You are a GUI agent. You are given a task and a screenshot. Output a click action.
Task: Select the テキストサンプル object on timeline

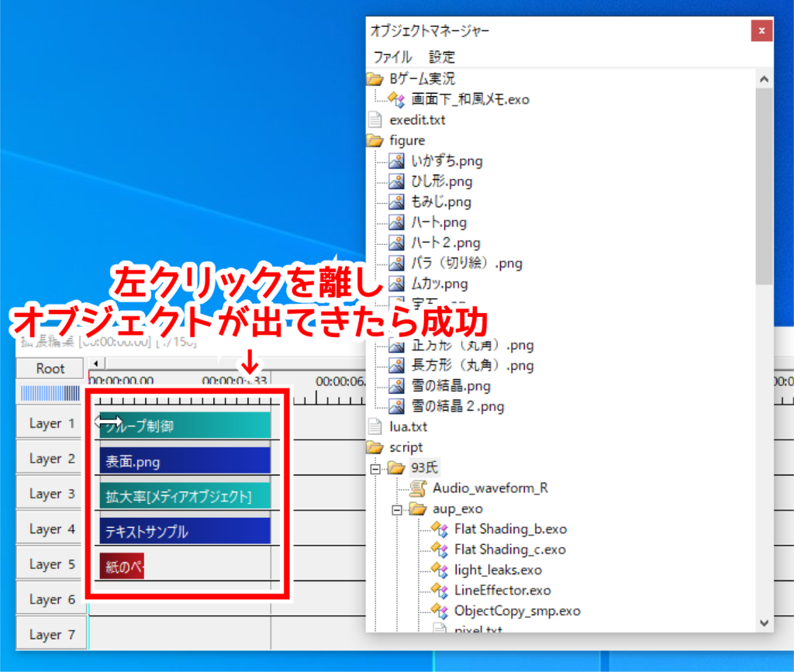click(x=185, y=531)
